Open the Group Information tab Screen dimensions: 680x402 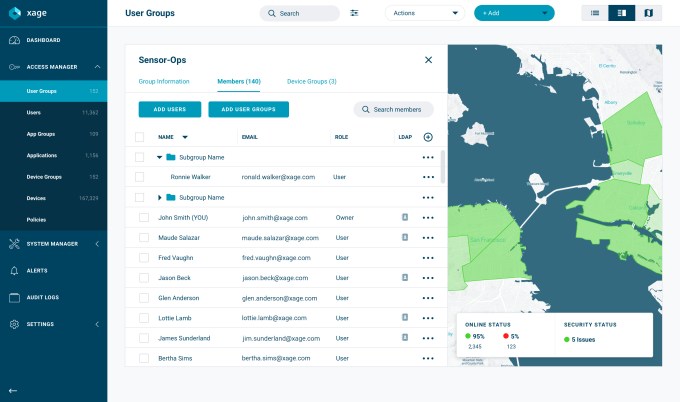click(164, 82)
